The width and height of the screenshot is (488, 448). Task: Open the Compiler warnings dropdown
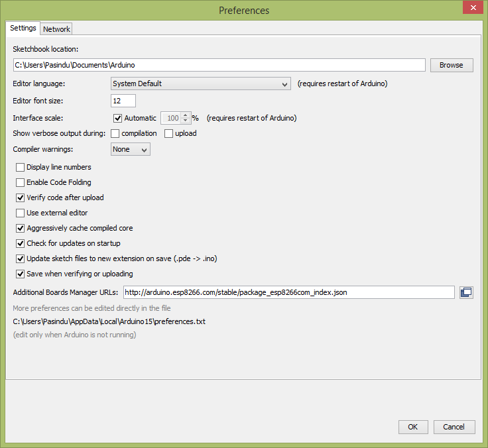pos(131,149)
